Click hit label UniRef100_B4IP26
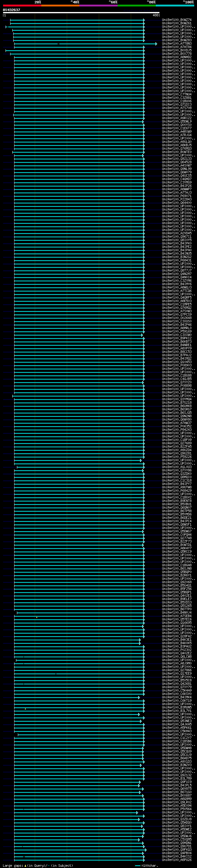Viewport: 197px width, 868px height. [177, 186]
